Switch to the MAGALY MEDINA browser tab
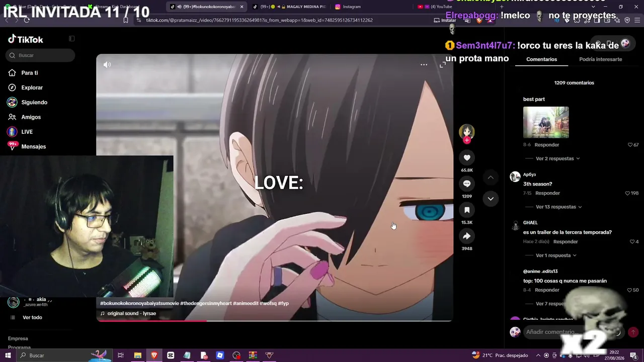This screenshot has width=644, height=362. coord(289,7)
